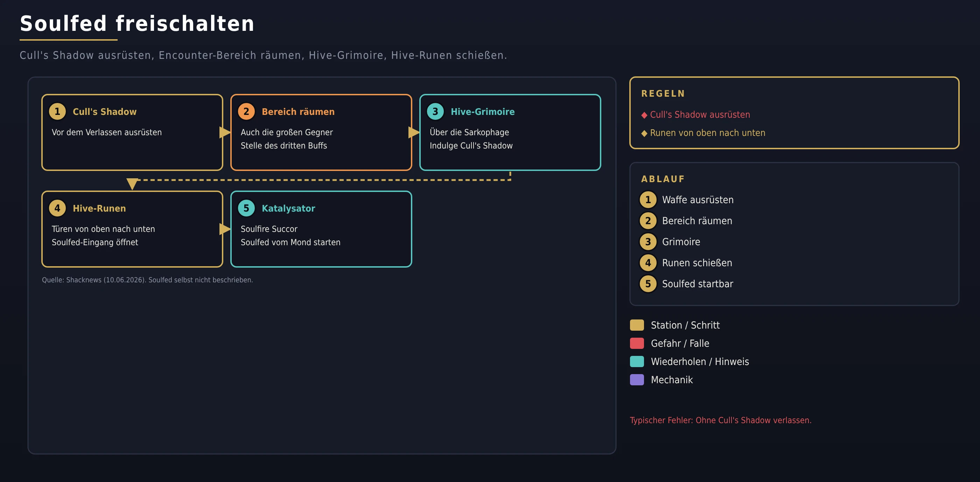Click text 'Soulfed vom Mond starten'
Image resolution: width=980 pixels, height=482 pixels.
[290, 242]
